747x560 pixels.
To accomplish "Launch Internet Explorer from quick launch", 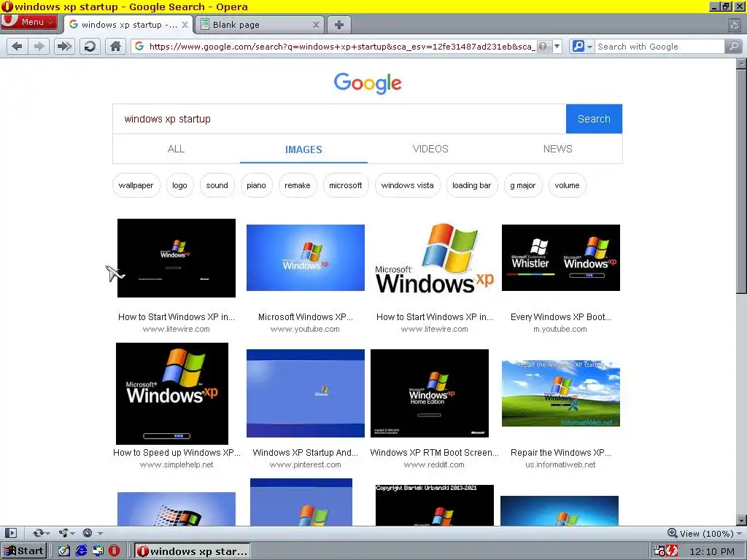I will click(82, 551).
